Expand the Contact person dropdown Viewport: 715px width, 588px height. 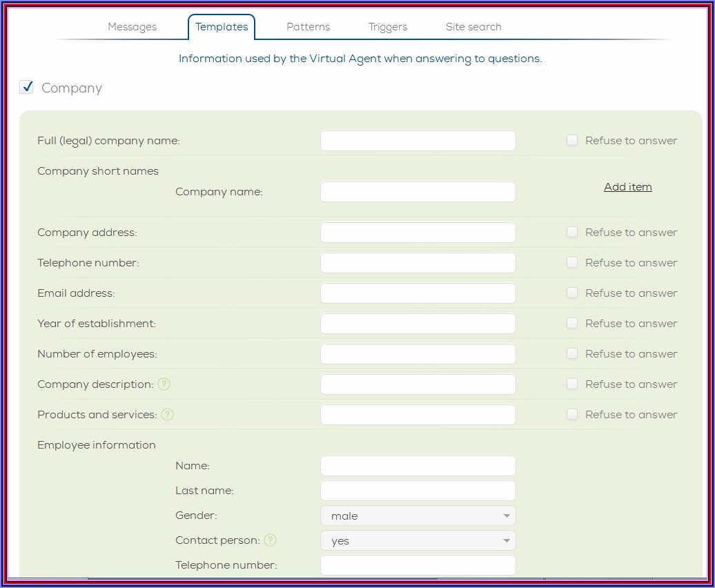click(x=418, y=540)
